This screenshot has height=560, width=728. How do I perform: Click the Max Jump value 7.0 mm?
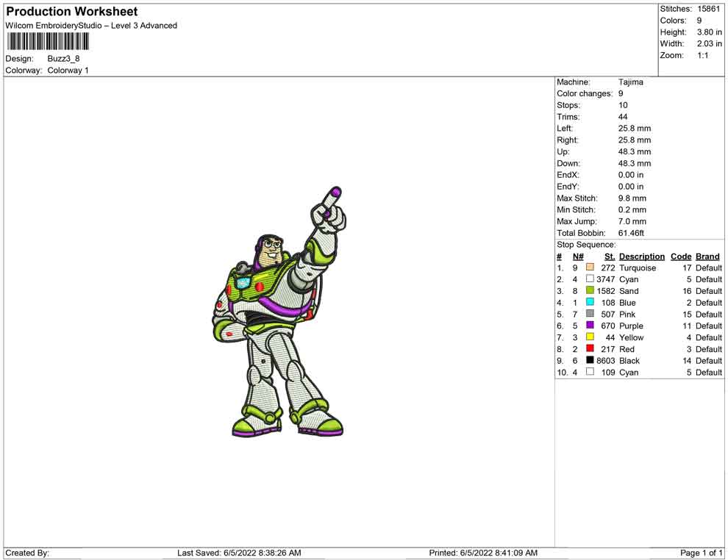[x=632, y=221]
